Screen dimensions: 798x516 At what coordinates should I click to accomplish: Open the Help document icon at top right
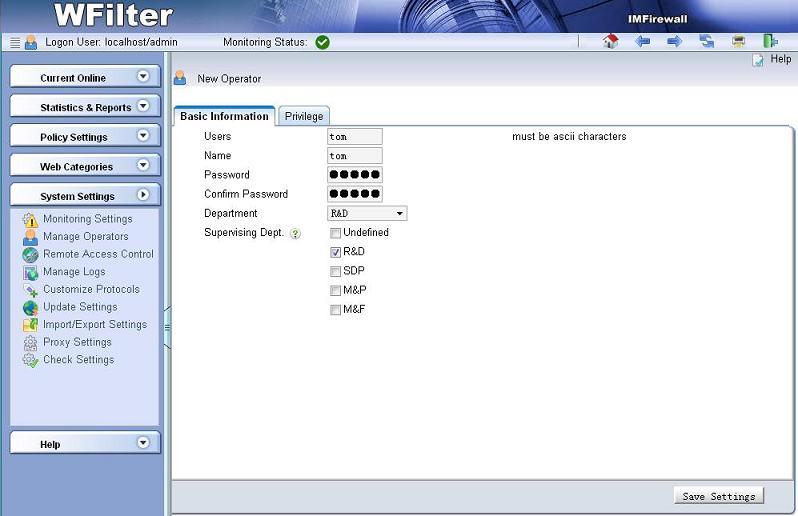point(758,60)
